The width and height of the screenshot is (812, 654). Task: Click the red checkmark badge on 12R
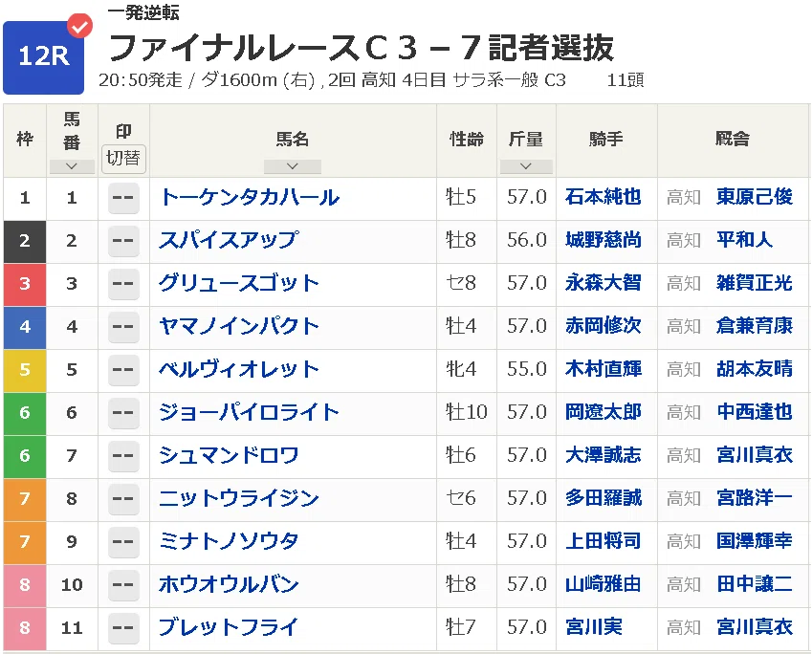click(79, 26)
